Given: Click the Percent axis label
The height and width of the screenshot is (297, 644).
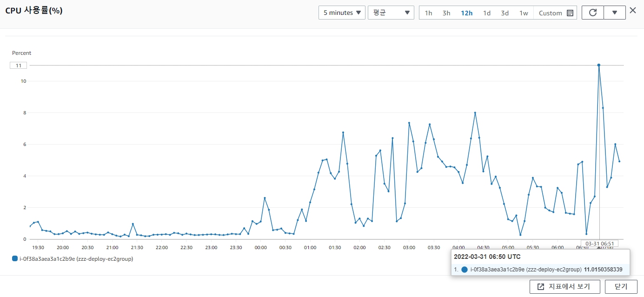Looking at the screenshot, I should point(22,53).
